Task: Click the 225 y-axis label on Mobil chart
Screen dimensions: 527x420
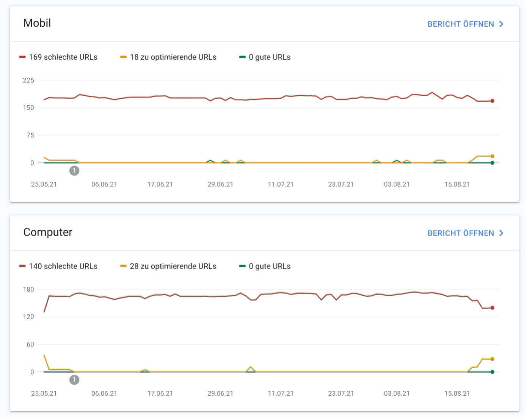Action: 28,80
